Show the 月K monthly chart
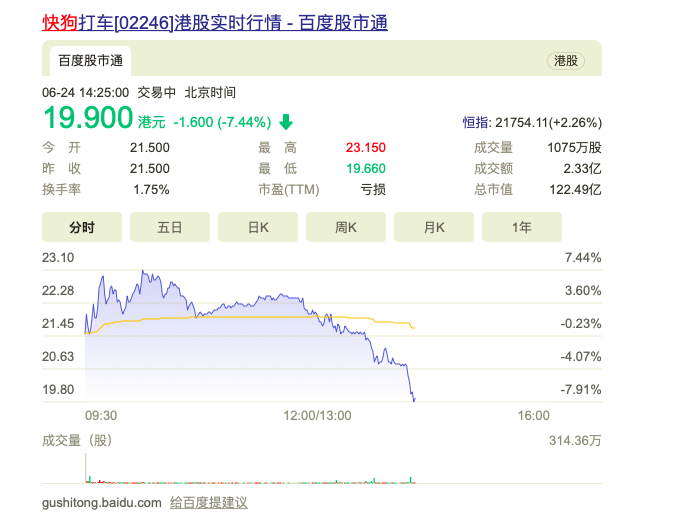Screen dimensions: 682x527 (x=434, y=227)
